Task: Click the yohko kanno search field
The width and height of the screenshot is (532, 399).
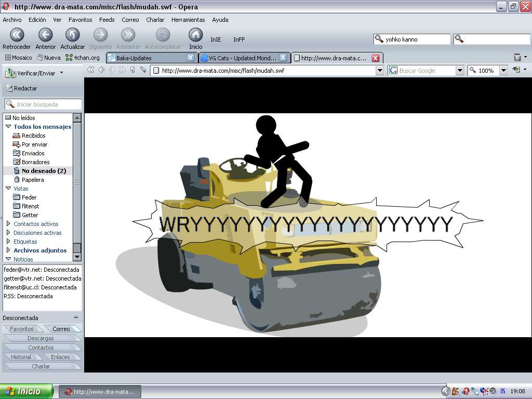Action: click(412, 39)
